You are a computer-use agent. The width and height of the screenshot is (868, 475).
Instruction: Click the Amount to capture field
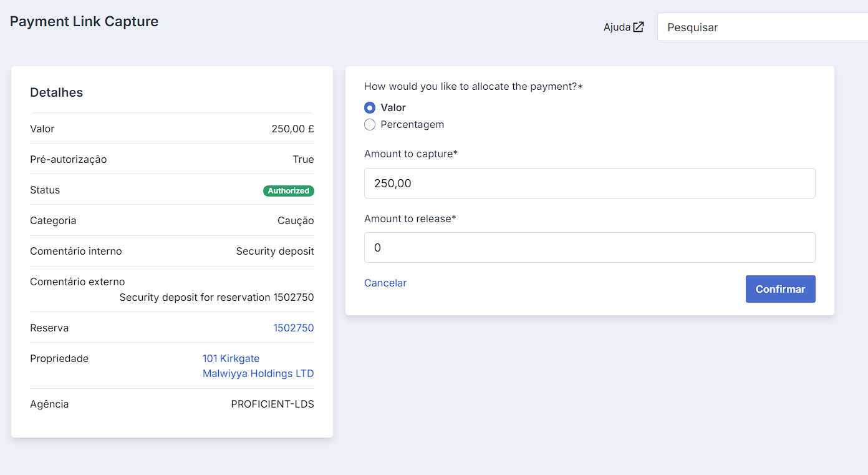(x=590, y=184)
